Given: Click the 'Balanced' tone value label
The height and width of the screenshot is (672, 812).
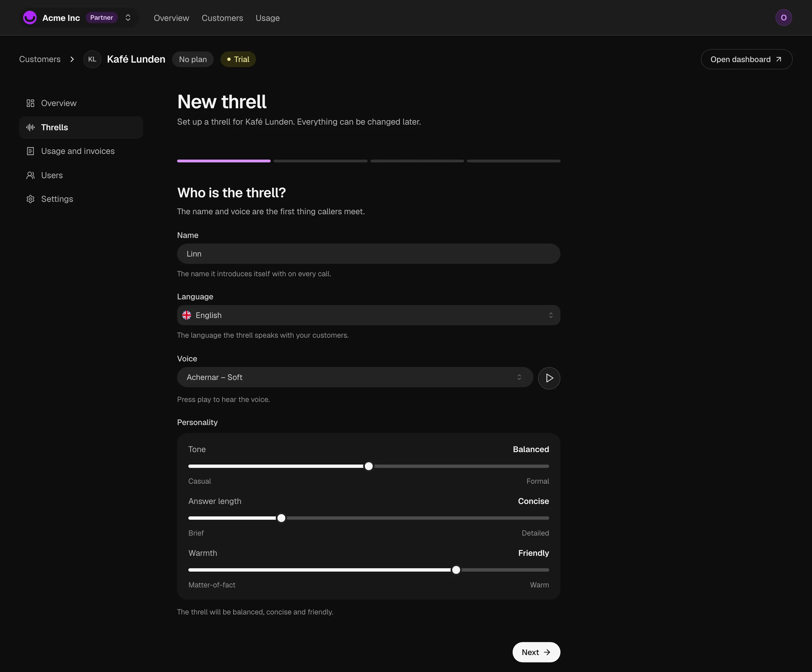Looking at the screenshot, I should coord(531,449).
